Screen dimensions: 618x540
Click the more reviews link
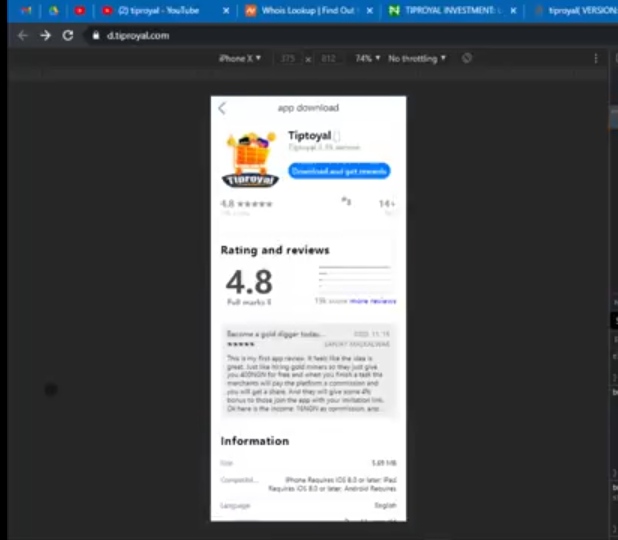point(373,301)
